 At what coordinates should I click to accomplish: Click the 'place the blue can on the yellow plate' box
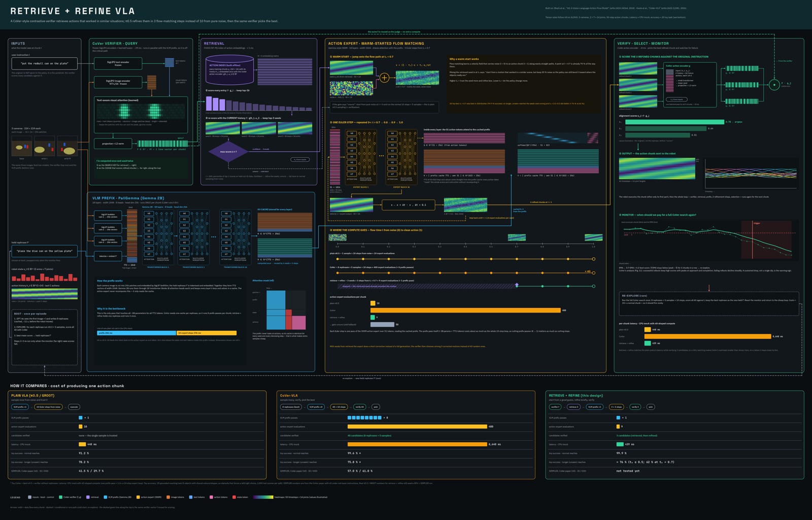point(45,251)
